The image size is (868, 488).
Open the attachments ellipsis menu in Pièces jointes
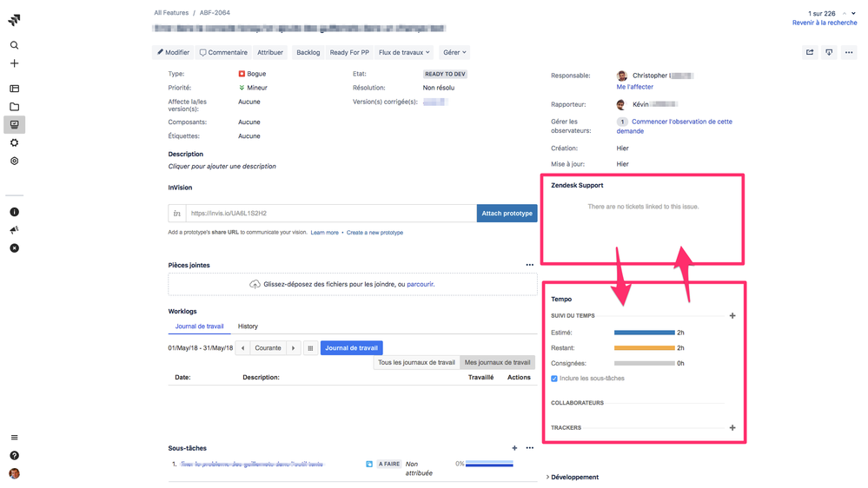pos(530,265)
